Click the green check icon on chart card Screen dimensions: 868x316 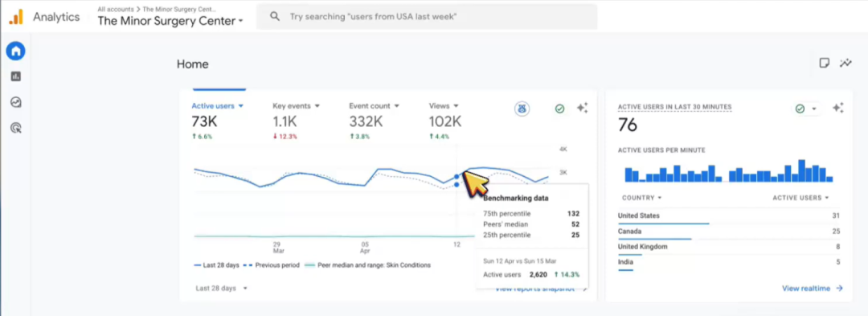click(559, 109)
